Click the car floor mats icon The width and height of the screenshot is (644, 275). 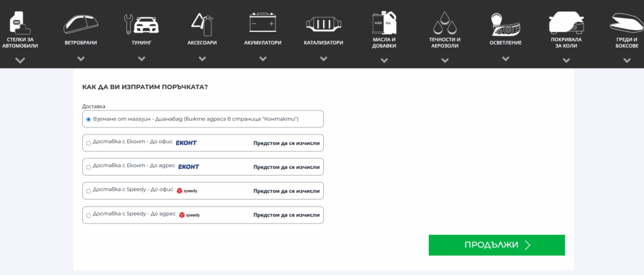20,23
